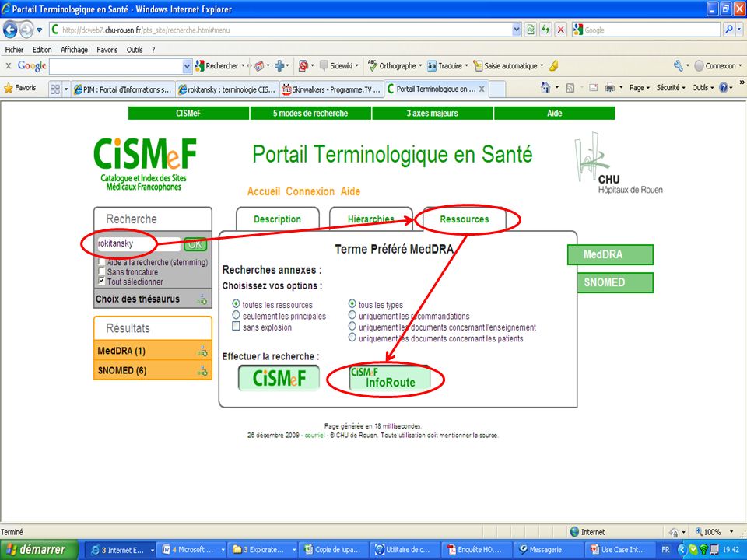Click the highlighter icon on the Google toolbar
Screen dimensions: 747x560
click(x=553, y=65)
